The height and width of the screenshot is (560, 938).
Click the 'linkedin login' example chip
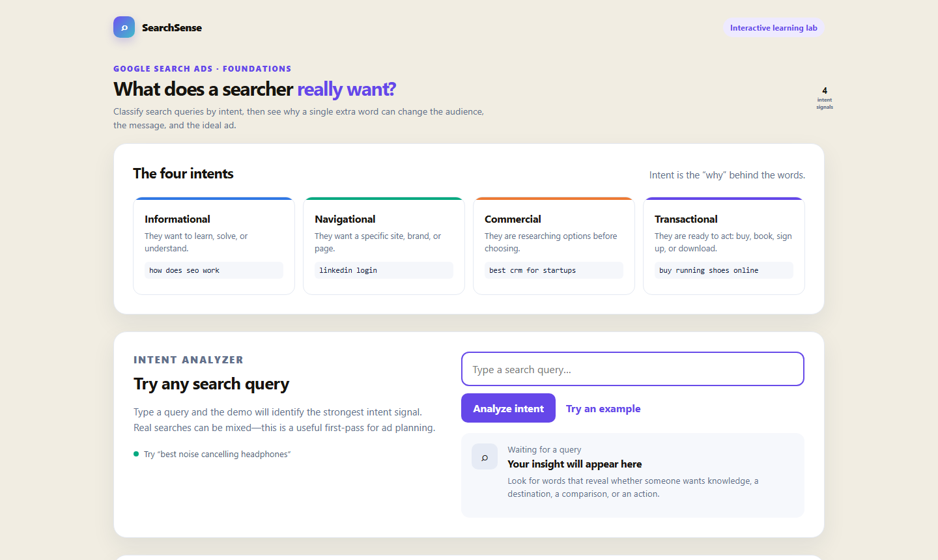(x=384, y=270)
